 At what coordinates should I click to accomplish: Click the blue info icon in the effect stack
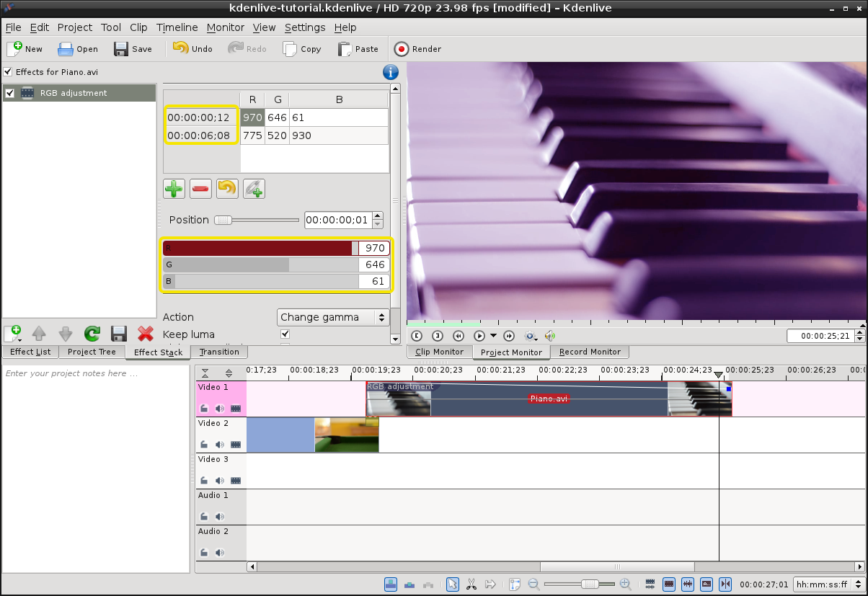coord(390,72)
